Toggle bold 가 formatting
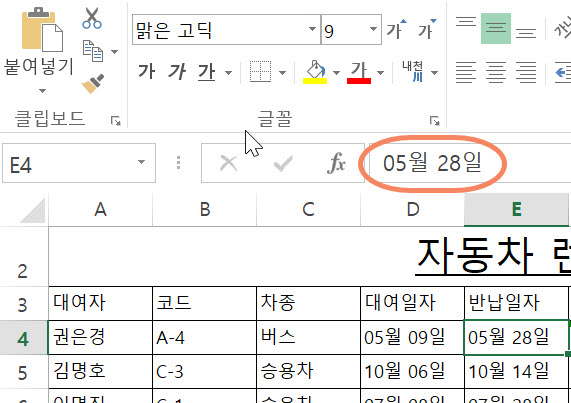Screen dimensions: 571x403 [x=146, y=71]
